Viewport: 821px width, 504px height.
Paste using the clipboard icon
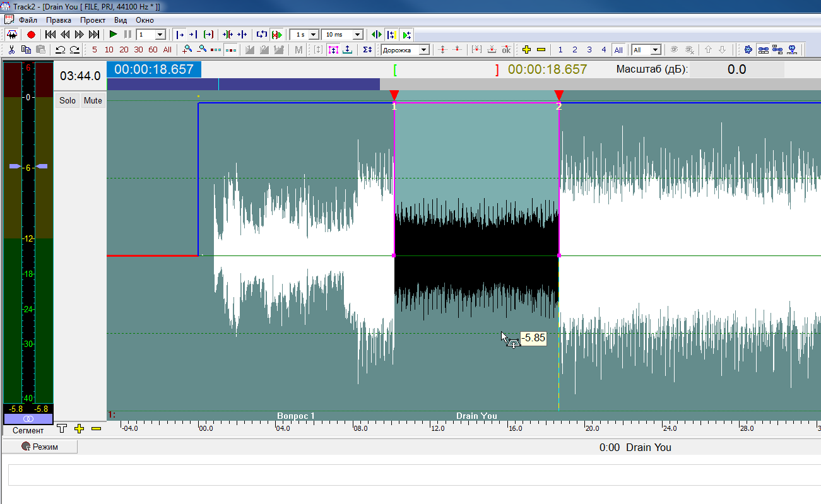[40, 50]
